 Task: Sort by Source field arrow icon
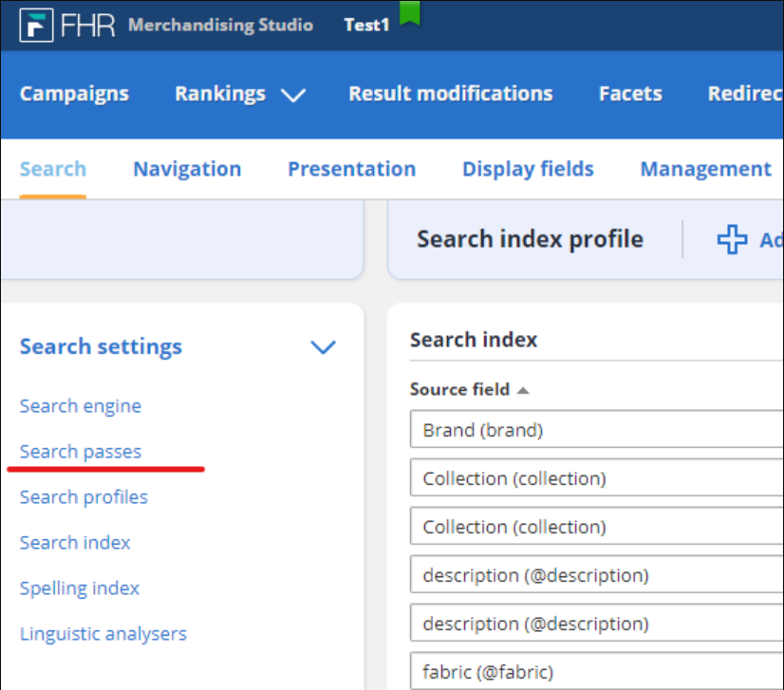tap(522, 390)
